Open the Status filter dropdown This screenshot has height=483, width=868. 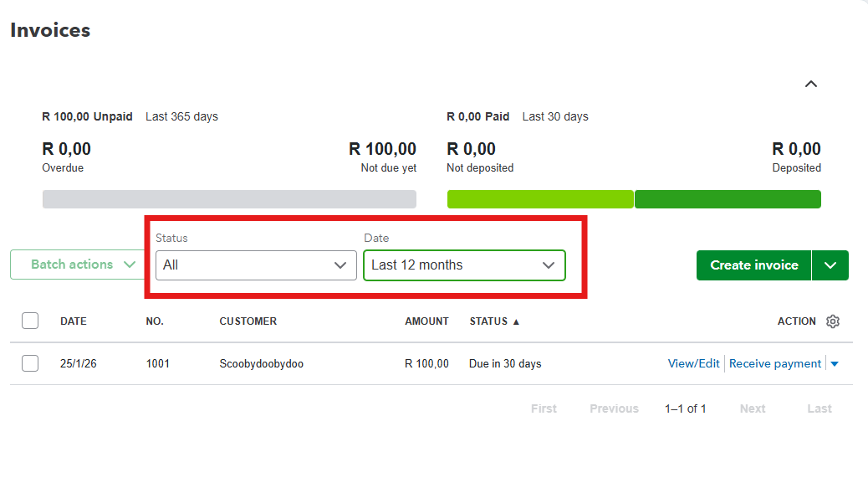[x=256, y=265]
